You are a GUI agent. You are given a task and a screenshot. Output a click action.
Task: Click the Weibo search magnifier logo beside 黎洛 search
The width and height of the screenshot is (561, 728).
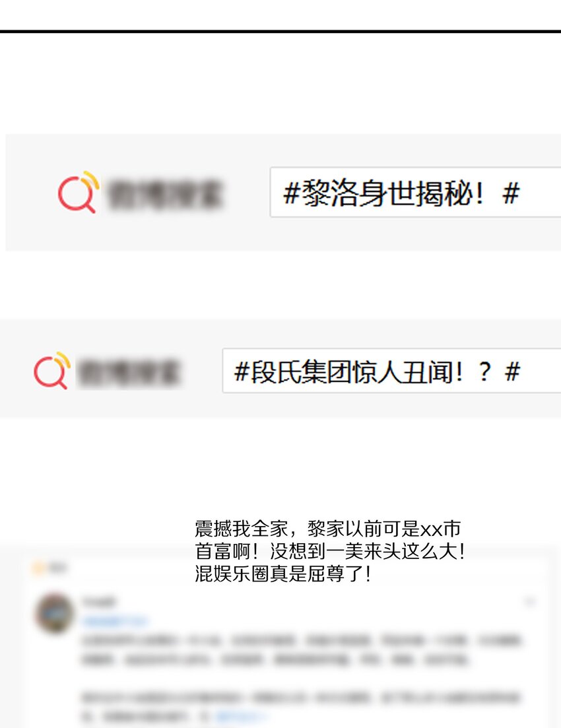click(79, 192)
